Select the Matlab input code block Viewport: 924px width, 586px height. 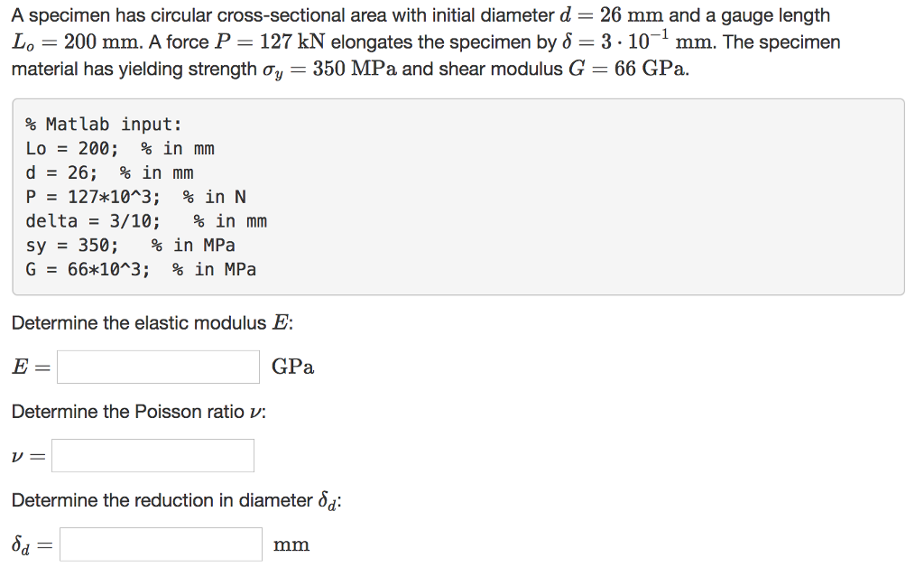point(456,197)
